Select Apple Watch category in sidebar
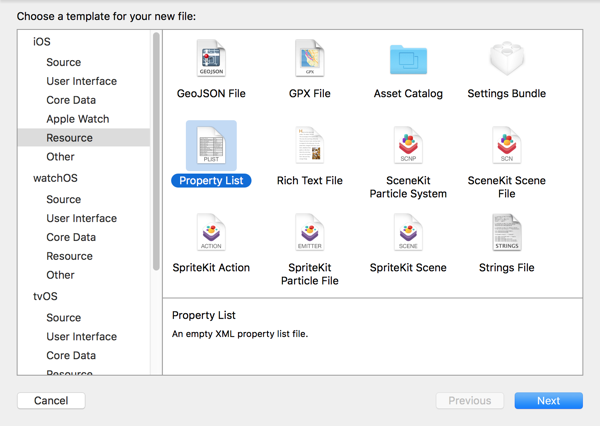The width and height of the screenshot is (600, 426). 79,119
